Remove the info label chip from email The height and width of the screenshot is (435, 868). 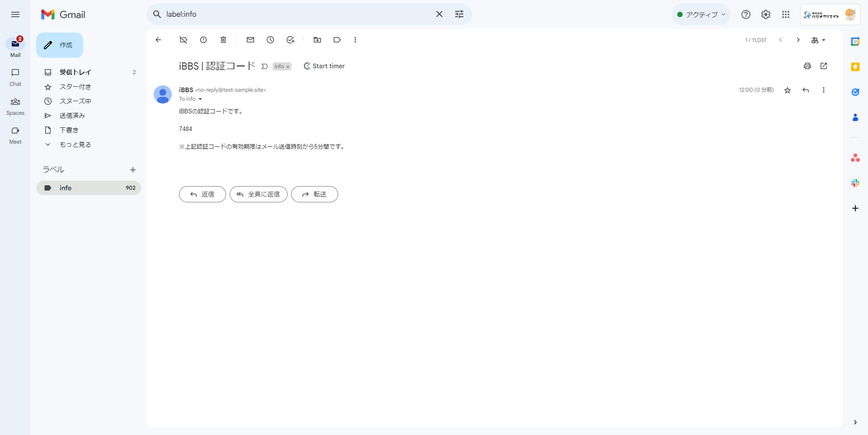288,67
